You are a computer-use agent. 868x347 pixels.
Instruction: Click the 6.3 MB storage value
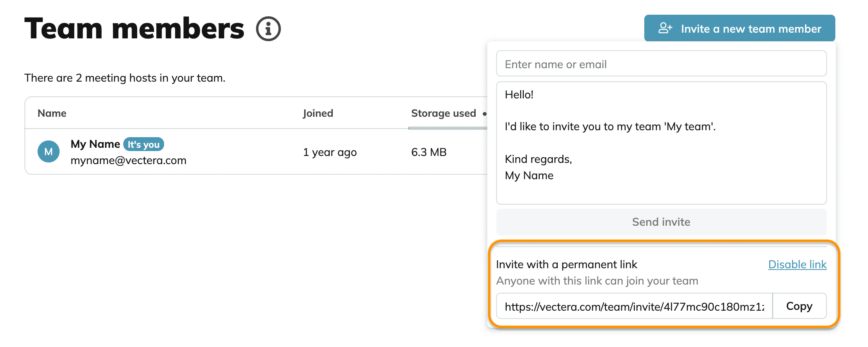coord(429,152)
